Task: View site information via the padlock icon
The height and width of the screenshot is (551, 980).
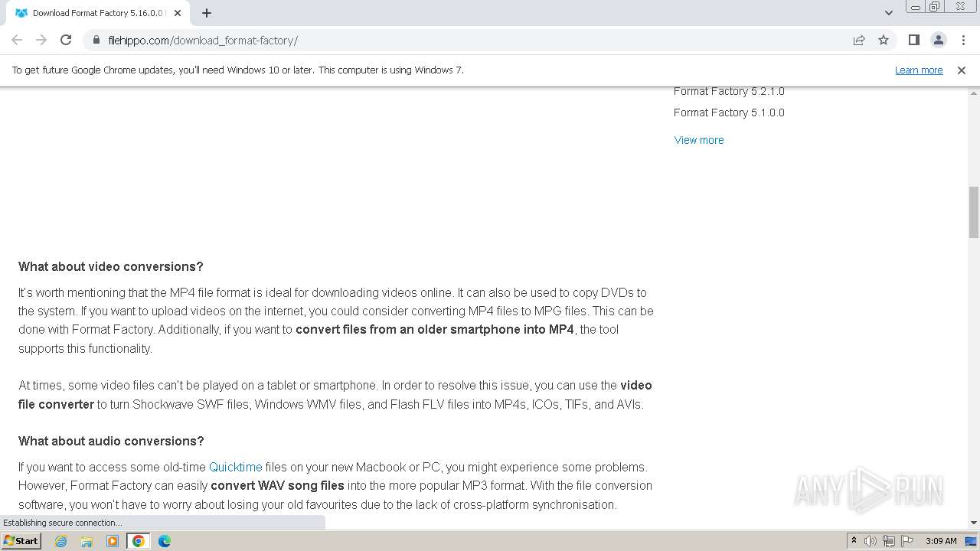Action: point(96,40)
